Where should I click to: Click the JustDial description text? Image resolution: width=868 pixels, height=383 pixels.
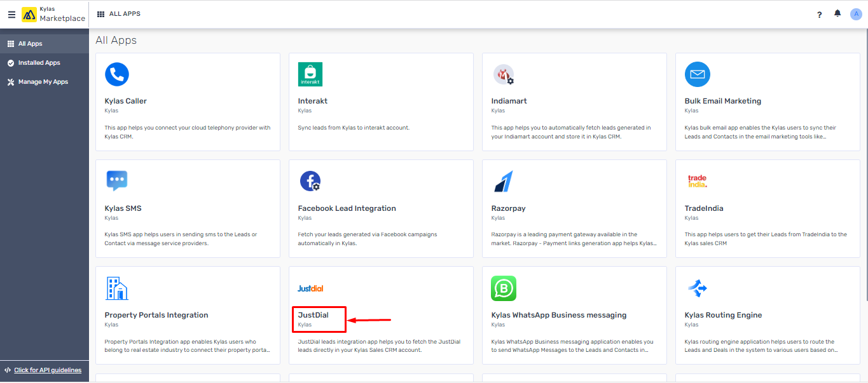380,346
